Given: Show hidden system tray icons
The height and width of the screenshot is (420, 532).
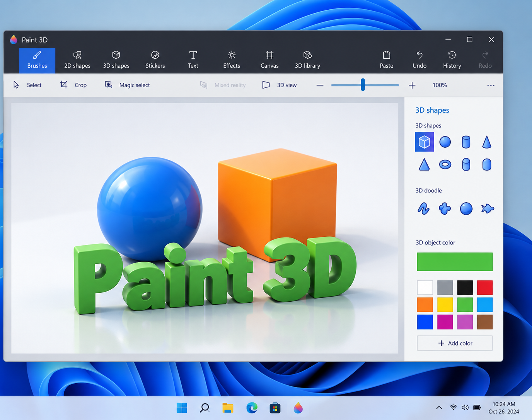Looking at the screenshot, I should pyautogui.click(x=439, y=408).
